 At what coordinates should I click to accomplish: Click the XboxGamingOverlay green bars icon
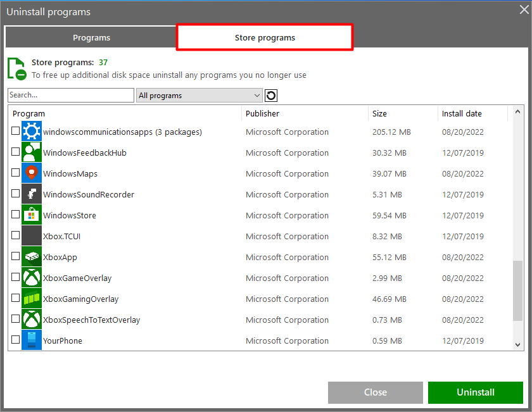click(x=32, y=299)
